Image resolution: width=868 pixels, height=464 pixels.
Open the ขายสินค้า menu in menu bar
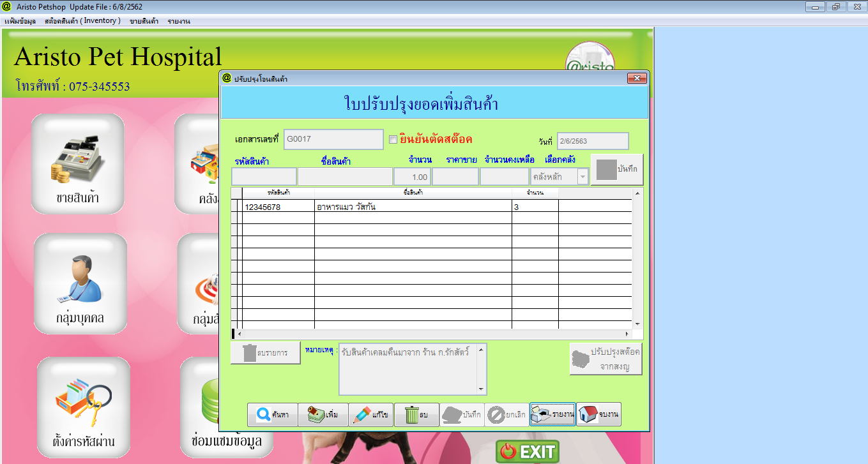pyautogui.click(x=144, y=21)
